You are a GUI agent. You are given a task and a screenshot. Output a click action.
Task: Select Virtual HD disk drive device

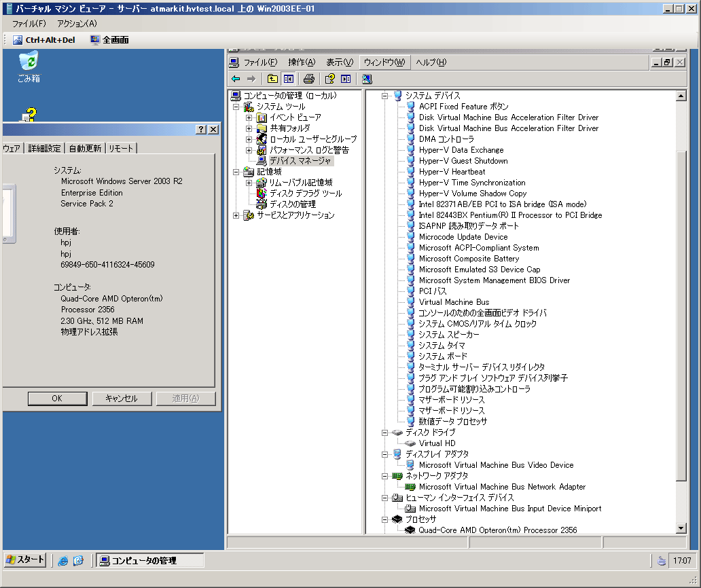(x=437, y=443)
